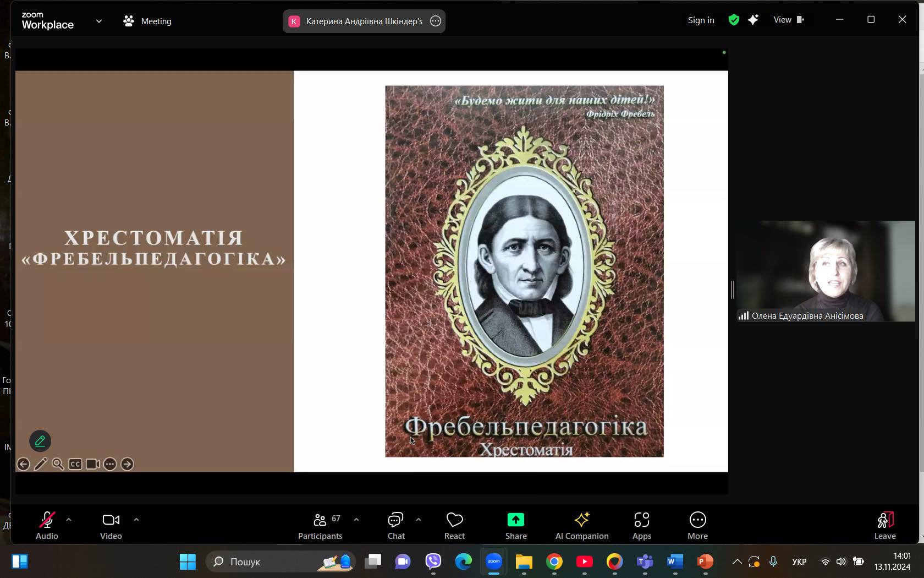Open the More options menu
The image size is (924, 578).
[x=697, y=525]
